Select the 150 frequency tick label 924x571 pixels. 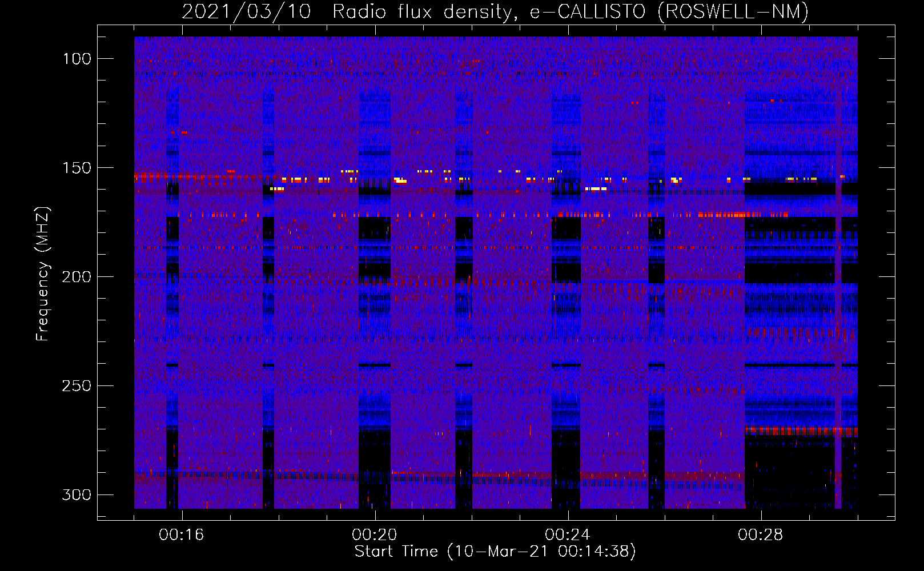pyautogui.click(x=77, y=168)
